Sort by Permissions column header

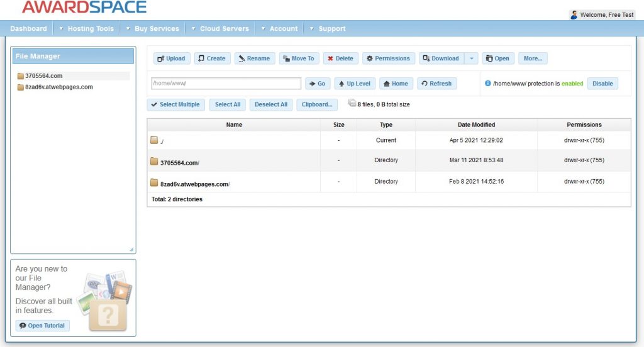(x=584, y=125)
